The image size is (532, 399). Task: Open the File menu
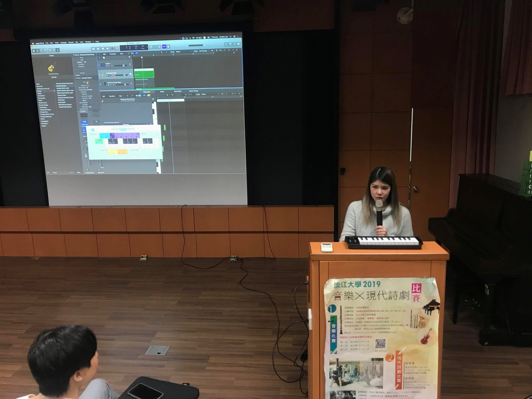click(x=47, y=43)
